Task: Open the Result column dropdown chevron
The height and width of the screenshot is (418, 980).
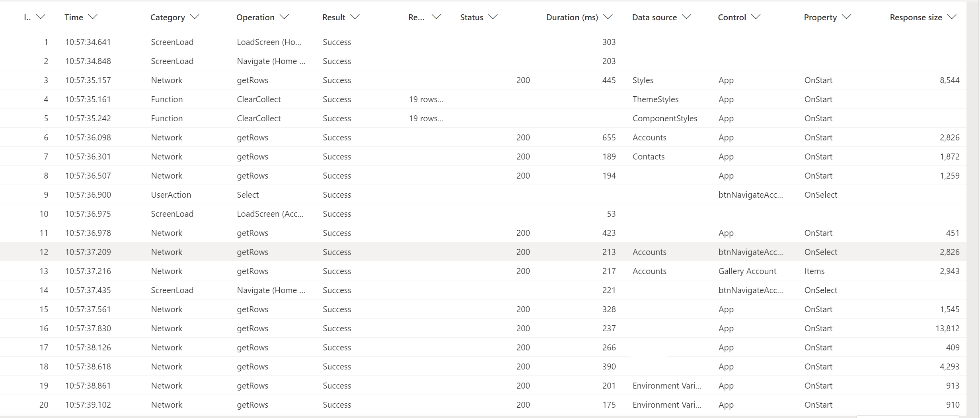Action: click(355, 17)
